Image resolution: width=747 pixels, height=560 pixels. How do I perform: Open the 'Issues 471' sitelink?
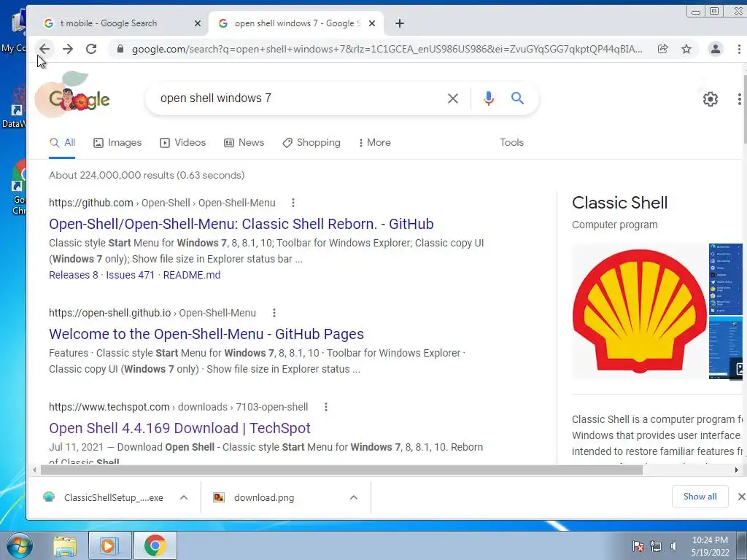130,275
